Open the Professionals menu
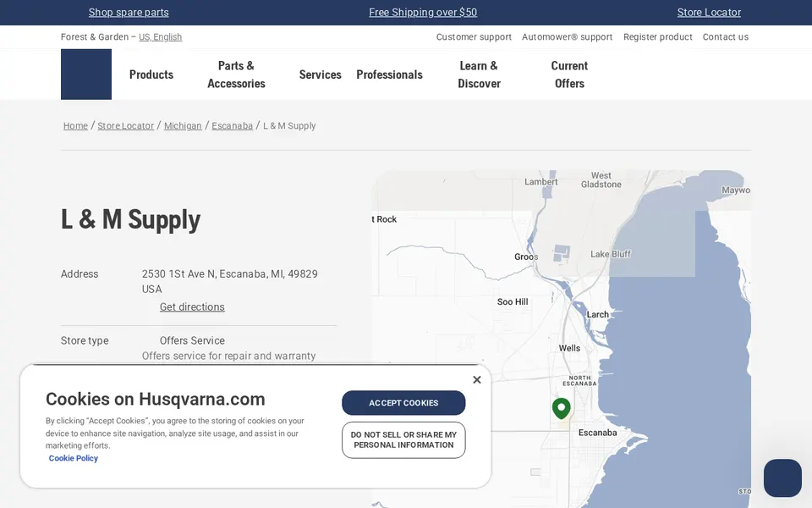Viewport: 812px width, 508px height. click(389, 75)
